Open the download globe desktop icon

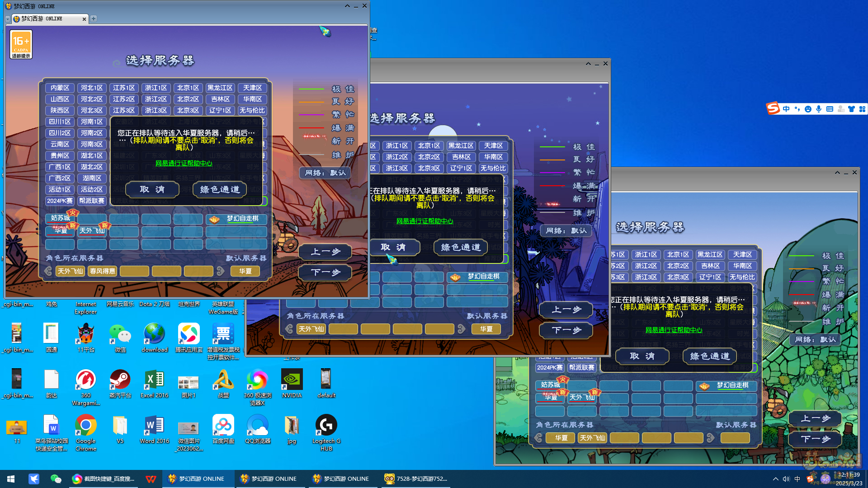154,338
